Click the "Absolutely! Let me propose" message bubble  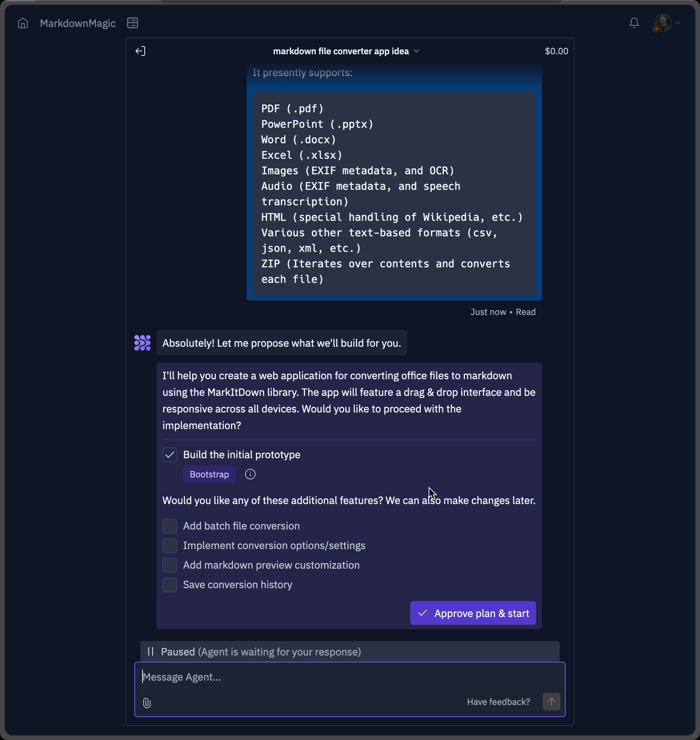[282, 343]
